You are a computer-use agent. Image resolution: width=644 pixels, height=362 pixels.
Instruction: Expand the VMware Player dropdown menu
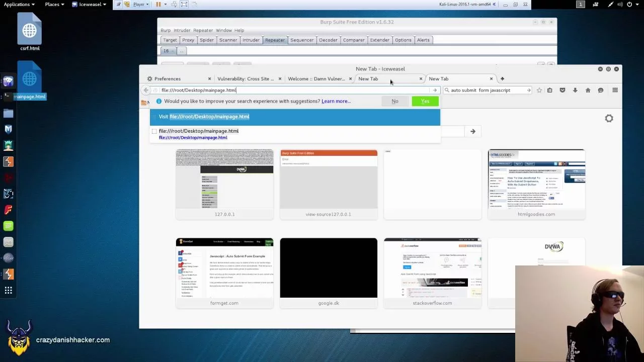(140, 5)
